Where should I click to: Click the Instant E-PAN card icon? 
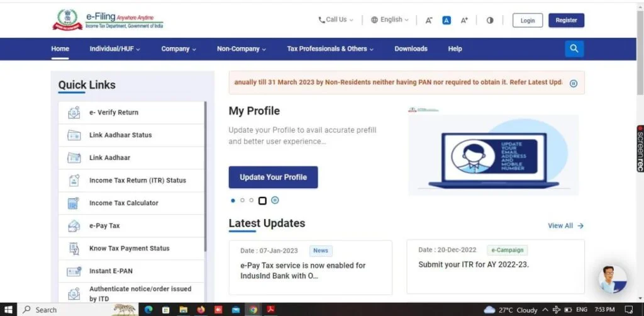[74, 271]
